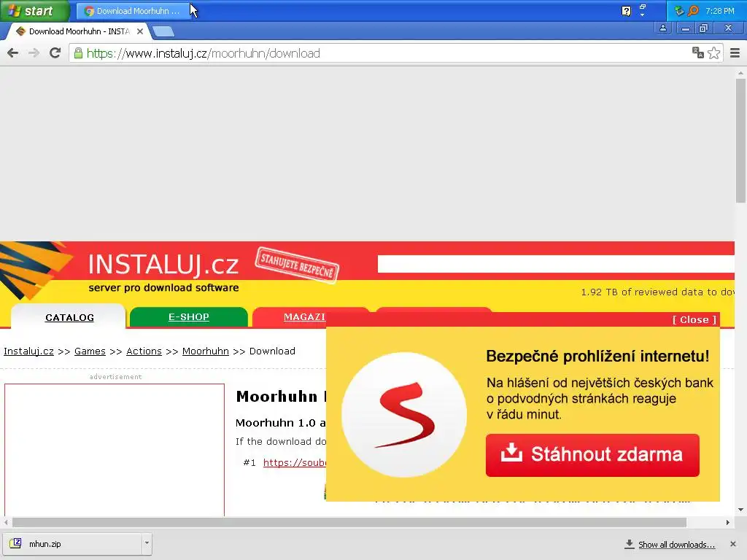Close the Download Moorhuhn tab
Image resolution: width=747 pixels, height=560 pixels.
click(x=140, y=31)
